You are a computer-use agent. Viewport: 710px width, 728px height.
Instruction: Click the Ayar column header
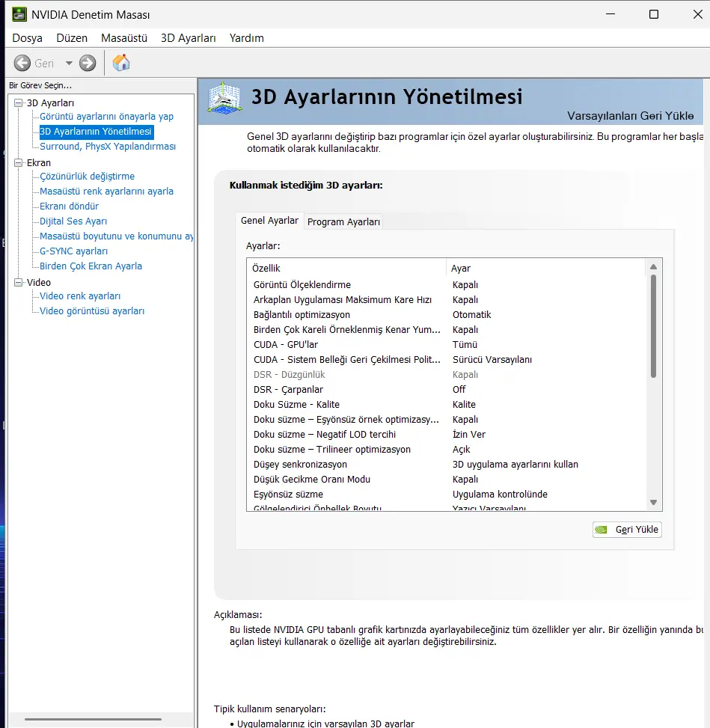pos(545,268)
